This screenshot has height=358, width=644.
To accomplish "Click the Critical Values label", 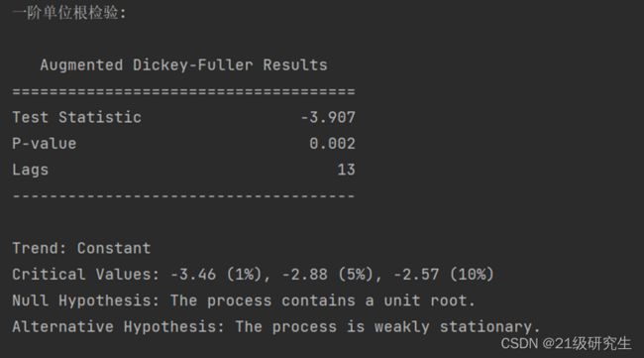I will pyautogui.click(x=85, y=275).
